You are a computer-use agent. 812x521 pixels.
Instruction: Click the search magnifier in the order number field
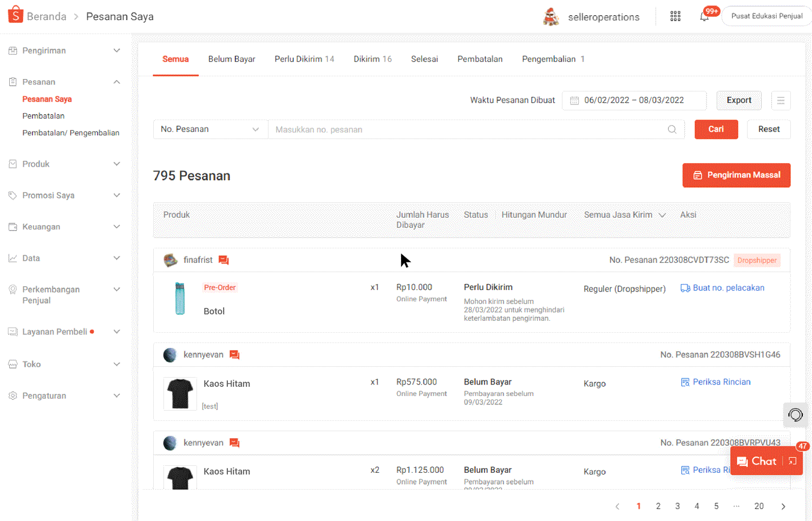[672, 129]
